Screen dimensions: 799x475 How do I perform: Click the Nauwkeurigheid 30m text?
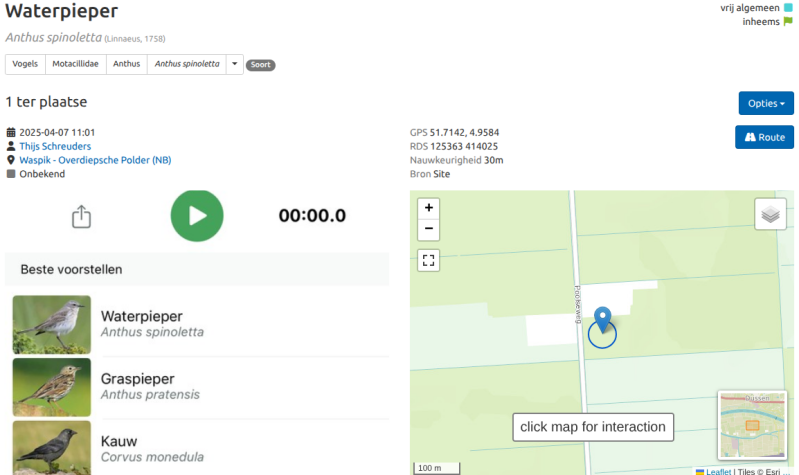(x=457, y=160)
